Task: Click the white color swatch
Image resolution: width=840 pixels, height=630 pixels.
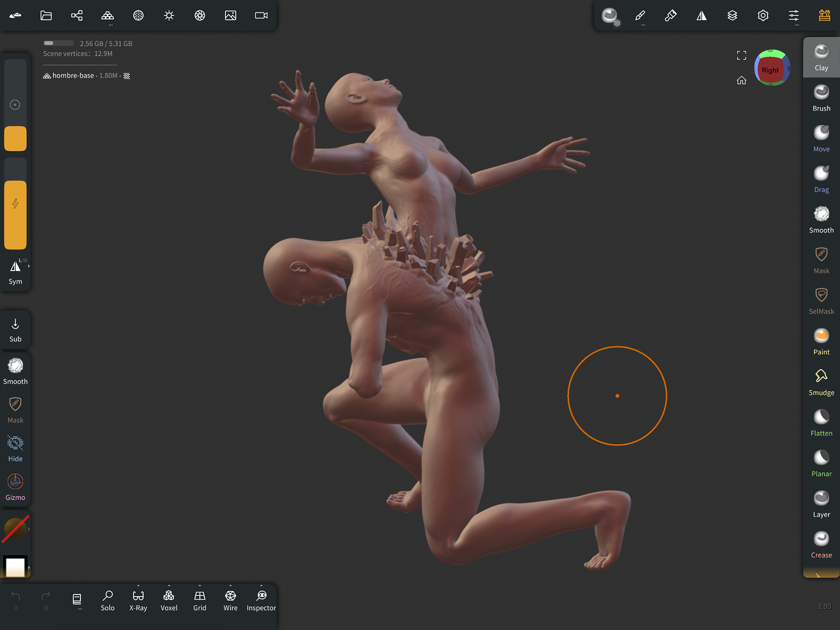Action: (x=15, y=567)
